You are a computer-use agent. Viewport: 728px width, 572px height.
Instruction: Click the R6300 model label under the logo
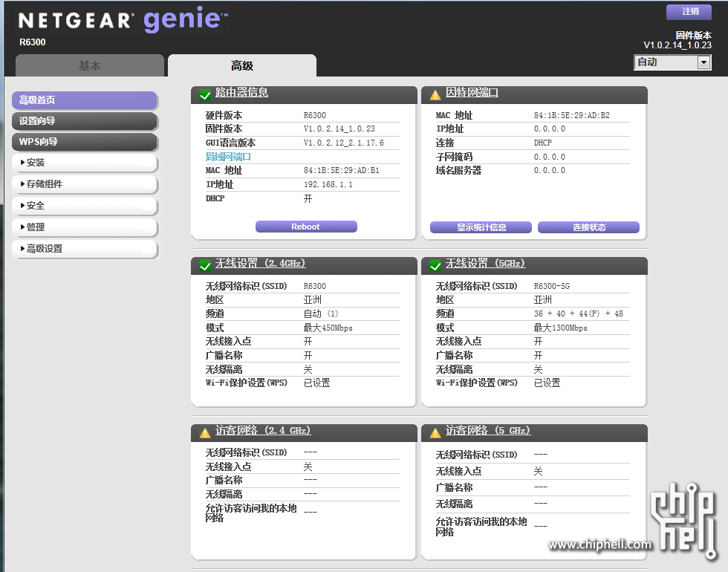pos(33,42)
